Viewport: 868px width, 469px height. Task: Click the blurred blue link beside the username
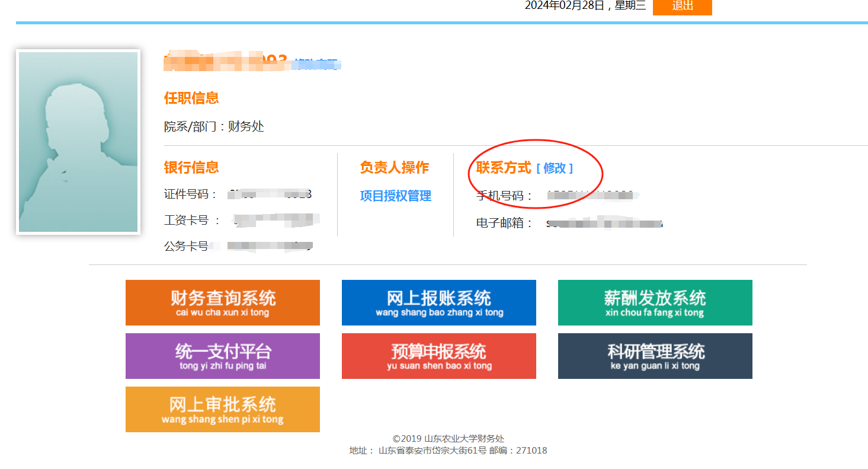tap(316, 63)
